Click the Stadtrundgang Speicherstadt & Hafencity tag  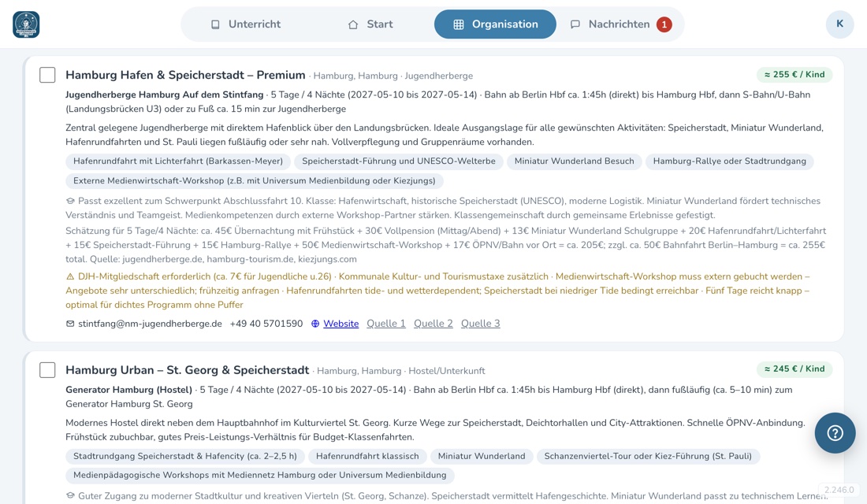coord(184,457)
